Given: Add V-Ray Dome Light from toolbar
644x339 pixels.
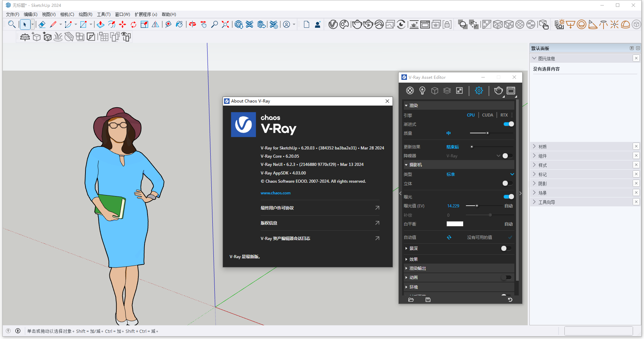Looking at the screenshot, I should click(x=625, y=24).
